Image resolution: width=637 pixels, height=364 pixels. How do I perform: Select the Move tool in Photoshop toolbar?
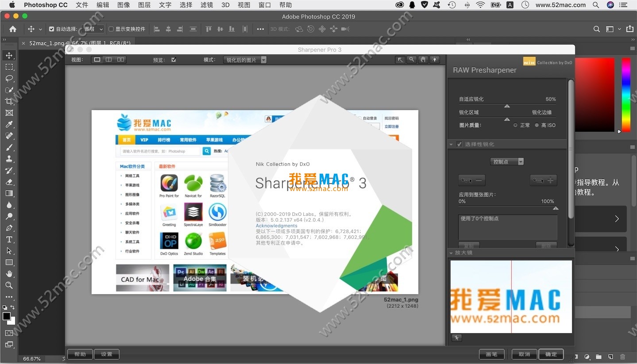click(x=9, y=55)
